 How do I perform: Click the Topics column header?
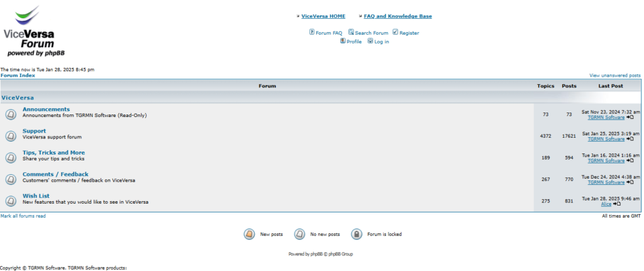545,86
